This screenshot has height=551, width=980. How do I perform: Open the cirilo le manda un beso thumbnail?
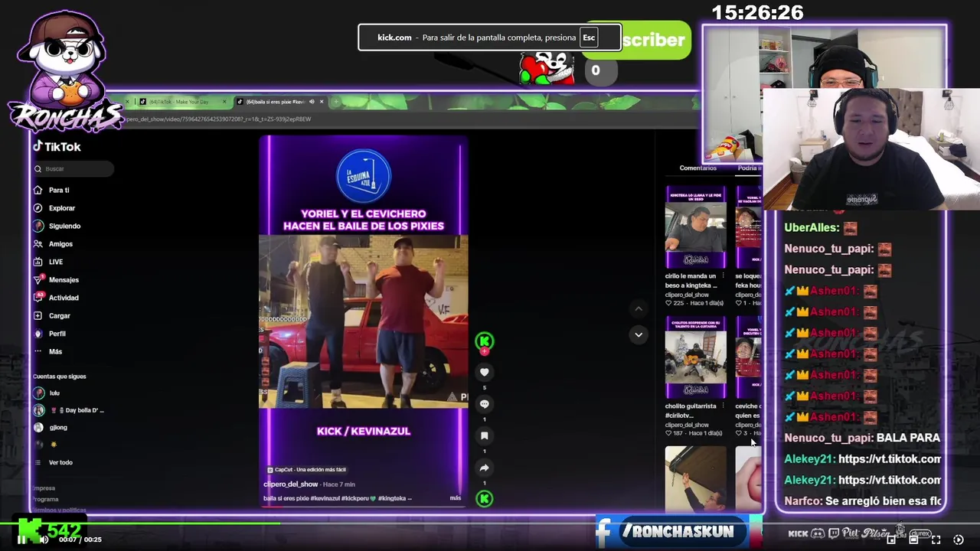(695, 227)
